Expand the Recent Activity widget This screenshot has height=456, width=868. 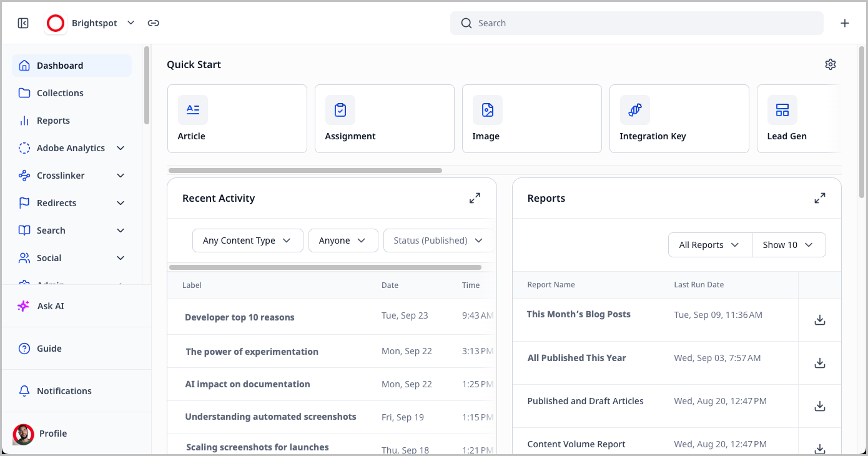coord(475,198)
